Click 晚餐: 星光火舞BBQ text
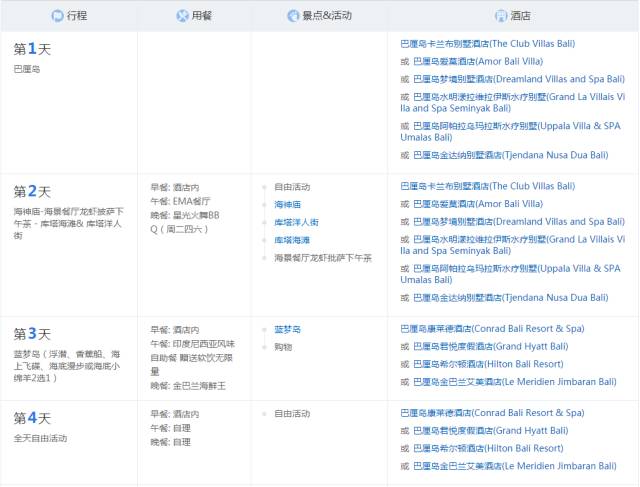The width and height of the screenshot is (640, 487). click(185, 222)
